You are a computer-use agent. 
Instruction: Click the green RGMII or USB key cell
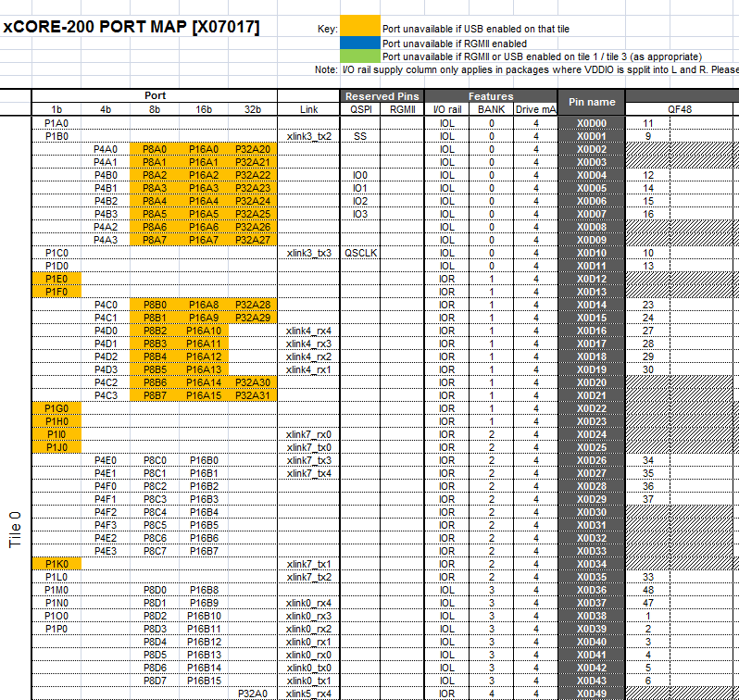click(x=360, y=56)
